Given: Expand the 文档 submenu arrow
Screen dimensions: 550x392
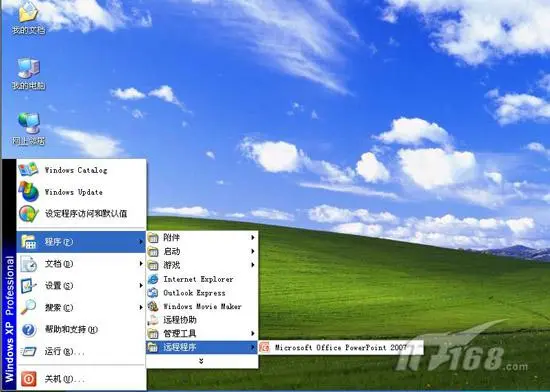Looking at the screenshot, I should coord(141,264).
